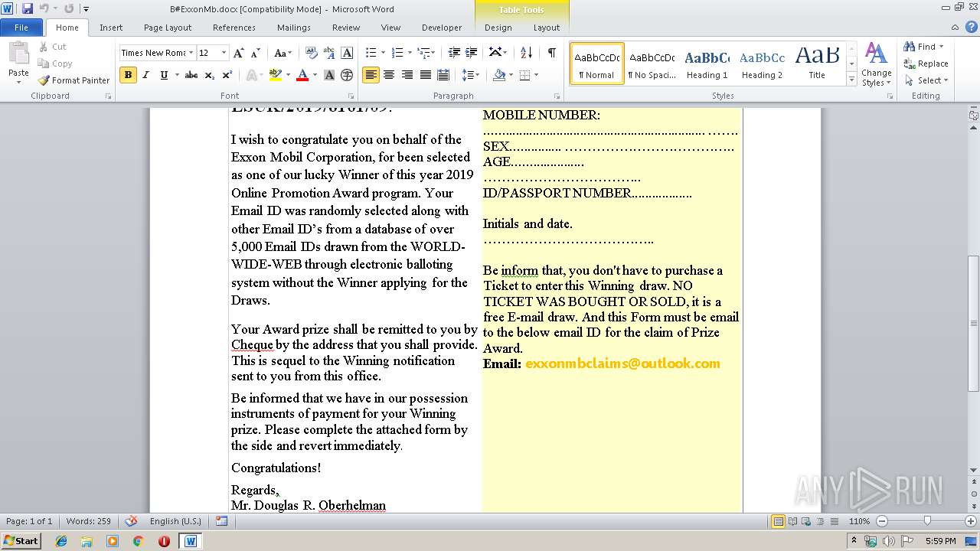Align text left

[x=371, y=75]
